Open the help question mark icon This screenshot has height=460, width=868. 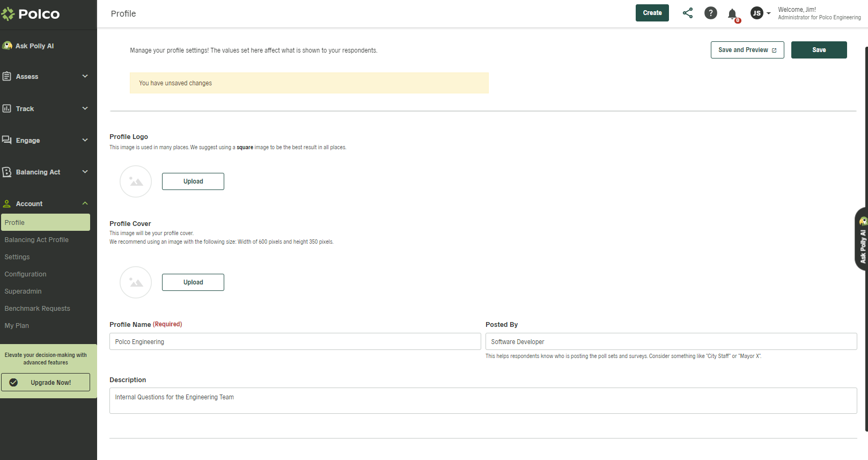point(710,13)
